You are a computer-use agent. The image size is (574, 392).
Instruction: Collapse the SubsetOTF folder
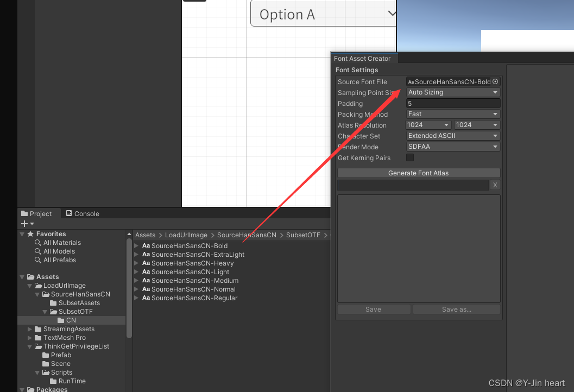(x=45, y=312)
